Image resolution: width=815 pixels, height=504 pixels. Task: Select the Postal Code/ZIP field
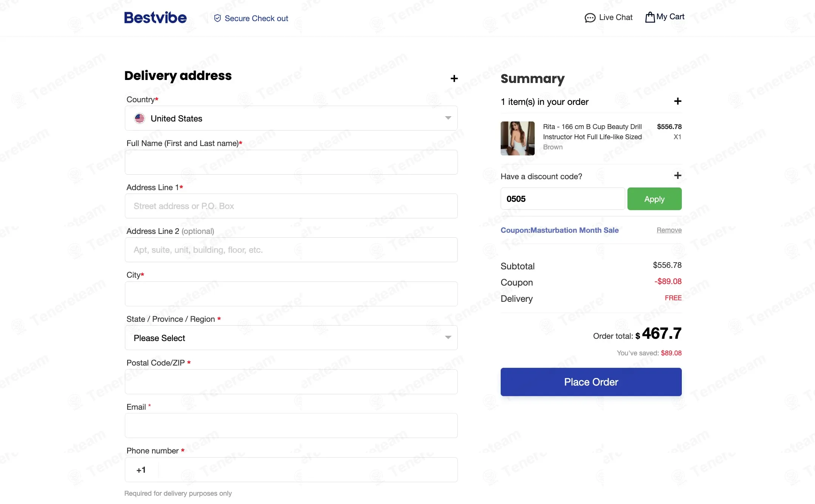(291, 382)
